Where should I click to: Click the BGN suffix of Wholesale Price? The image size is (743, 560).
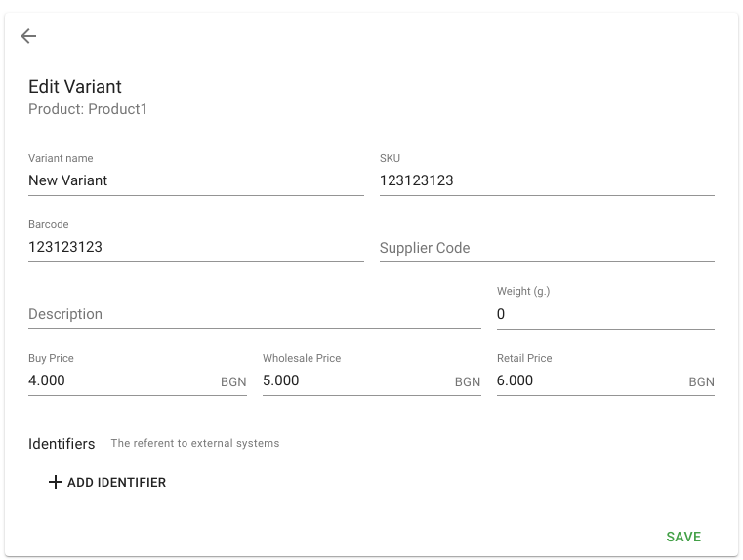[x=468, y=382]
